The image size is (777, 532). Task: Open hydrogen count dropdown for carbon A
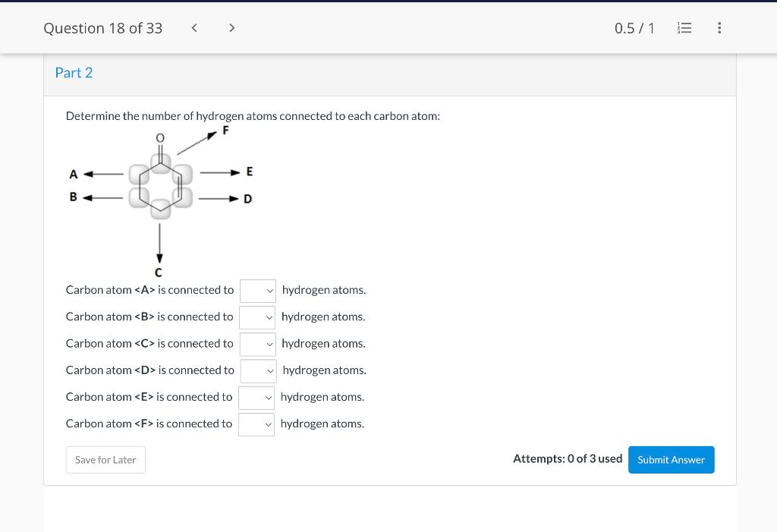click(258, 291)
